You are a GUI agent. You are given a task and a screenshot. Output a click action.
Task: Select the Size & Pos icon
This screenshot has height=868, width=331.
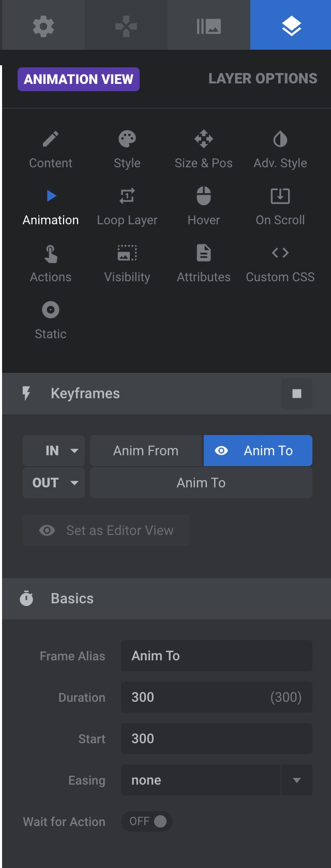coord(204,139)
